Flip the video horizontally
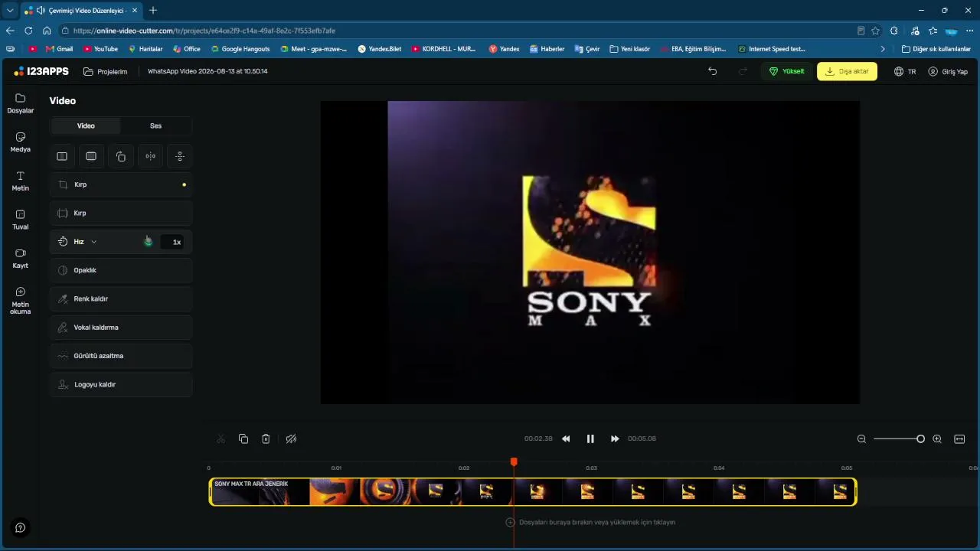This screenshot has width=980, height=551. pos(151,156)
